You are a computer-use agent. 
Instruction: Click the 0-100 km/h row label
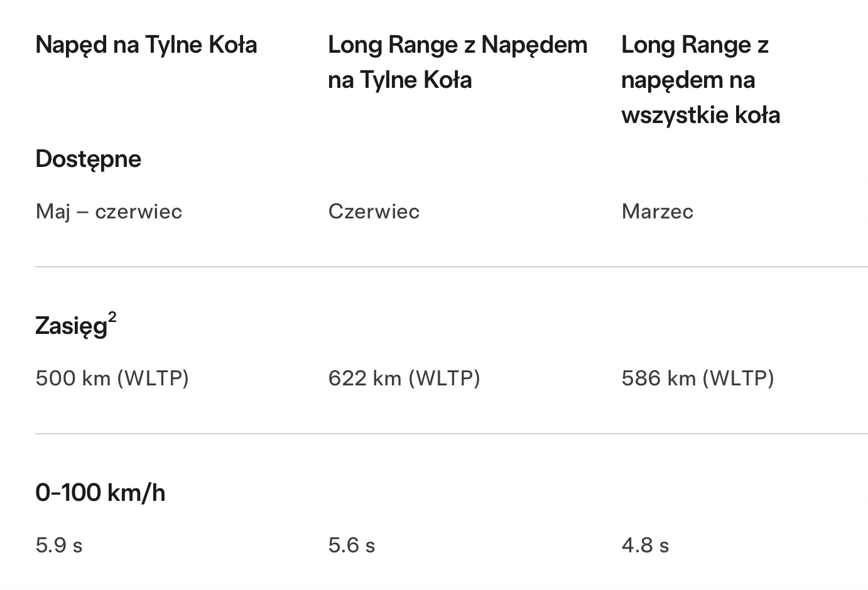tap(100, 493)
